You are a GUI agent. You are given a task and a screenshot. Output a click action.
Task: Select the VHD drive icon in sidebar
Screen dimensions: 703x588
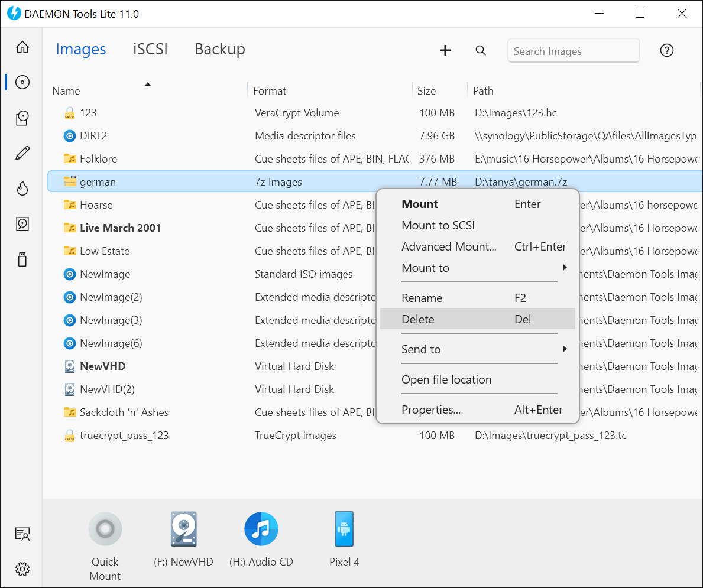click(x=22, y=224)
